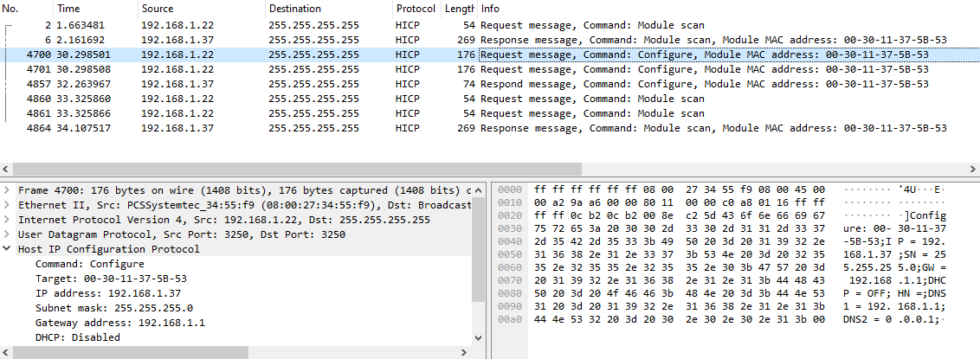Expand Internet Protocol Version 4 section
The image size is (980, 359).
click(x=8, y=220)
